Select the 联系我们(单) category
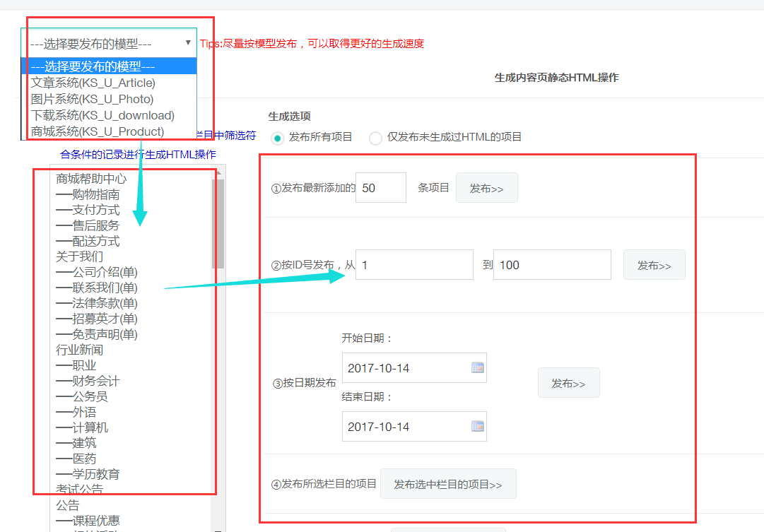The height and width of the screenshot is (532, 764). coord(99,288)
